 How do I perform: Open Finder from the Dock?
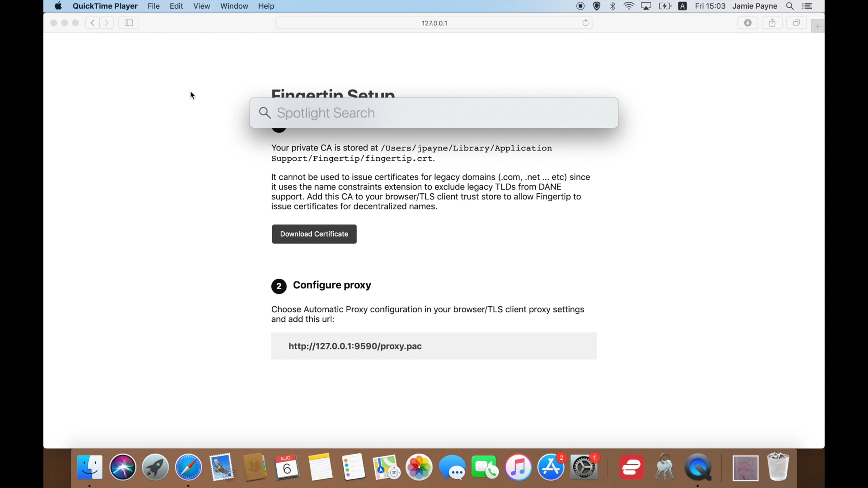tap(90, 467)
